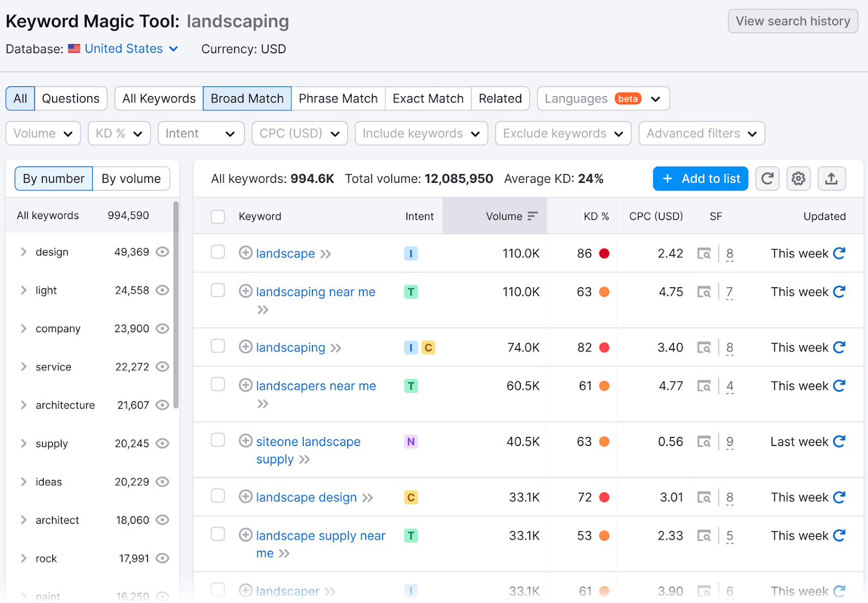Refresh the keyword results table

[767, 178]
